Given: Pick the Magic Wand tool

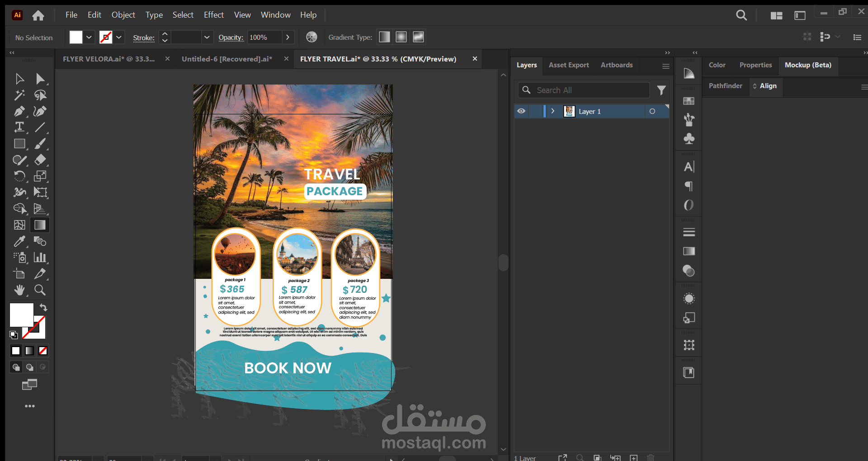Looking at the screenshot, I should [x=19, y=95].
